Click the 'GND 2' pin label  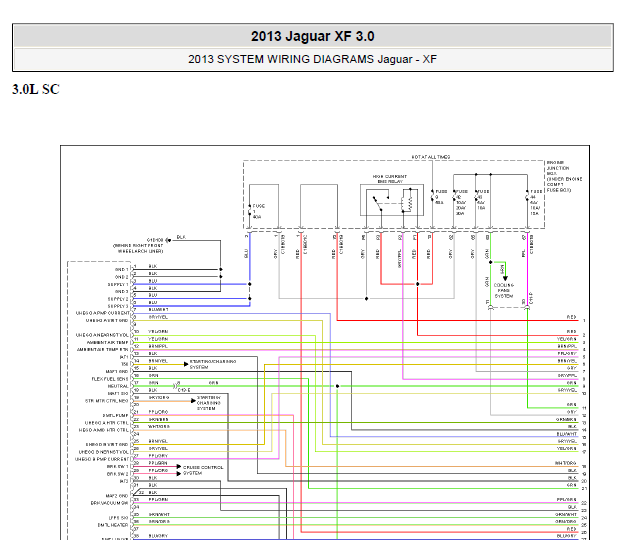[x=122, y=277]
